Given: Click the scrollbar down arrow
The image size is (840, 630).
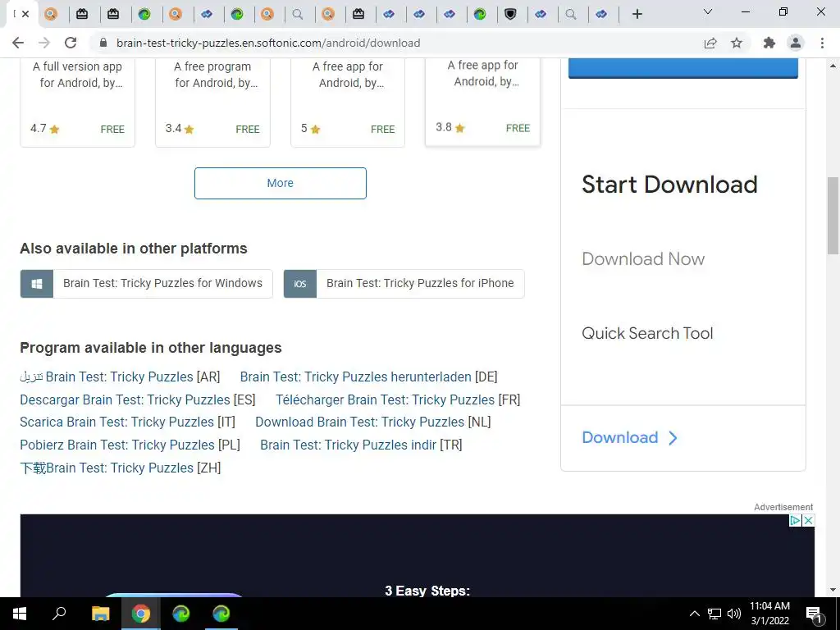Looking at the screenshot, I should click(833, 590).
